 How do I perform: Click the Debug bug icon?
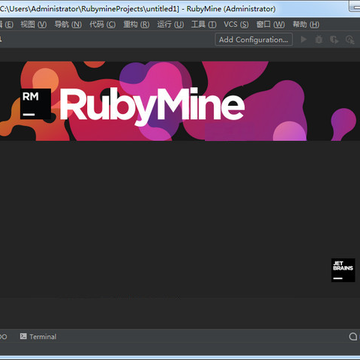(319, 40)
